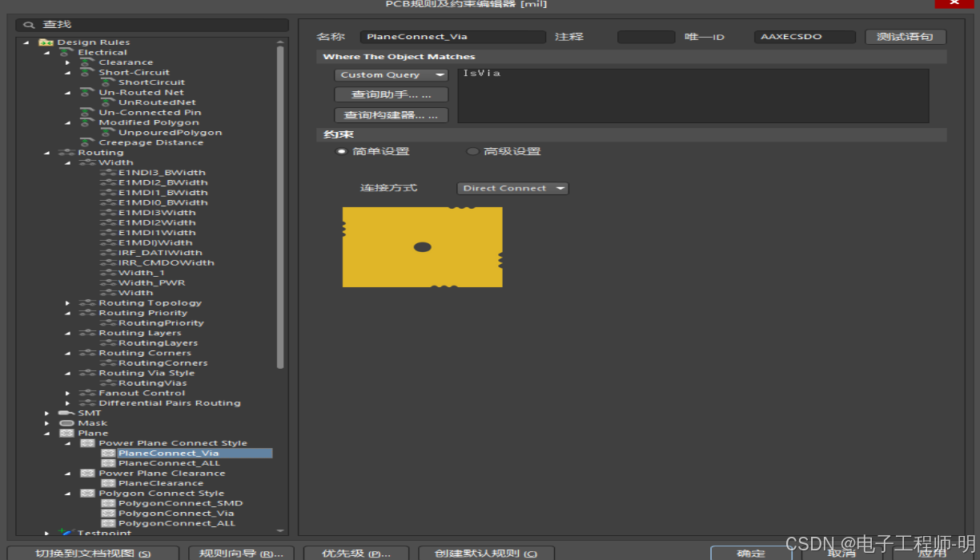Click the Power Plane Connect Style icon
Viewport: 980px width, 560px height.
(87, 443)
